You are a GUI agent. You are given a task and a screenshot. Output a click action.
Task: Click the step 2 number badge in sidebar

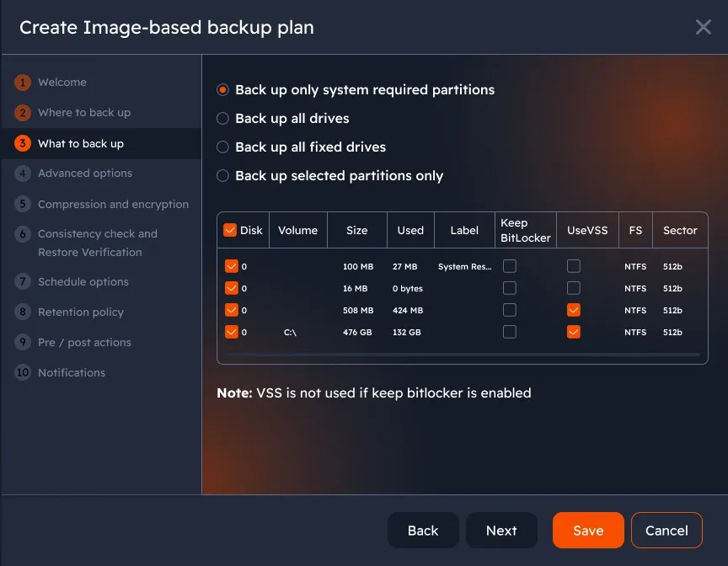[22, 113]
